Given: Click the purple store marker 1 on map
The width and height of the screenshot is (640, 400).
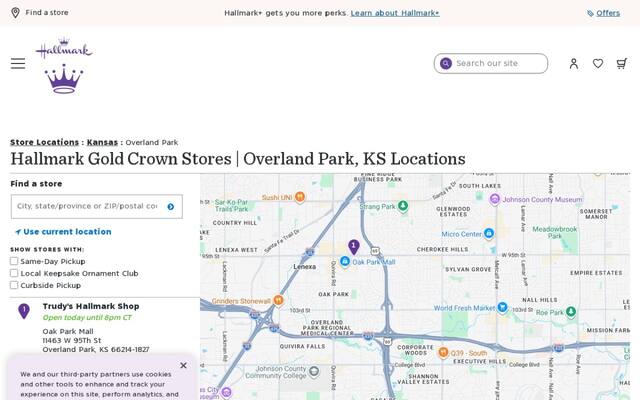Looking at the screenshot, I should 353,247.
